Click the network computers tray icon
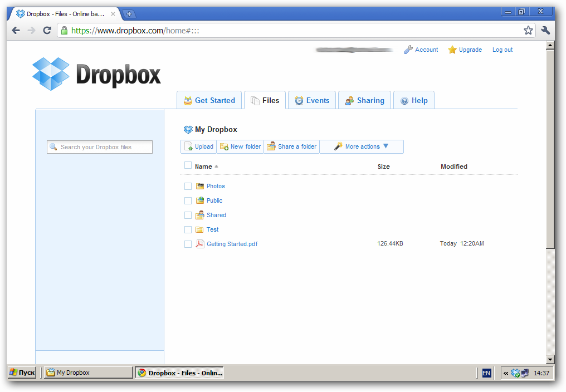 [525, 373]
